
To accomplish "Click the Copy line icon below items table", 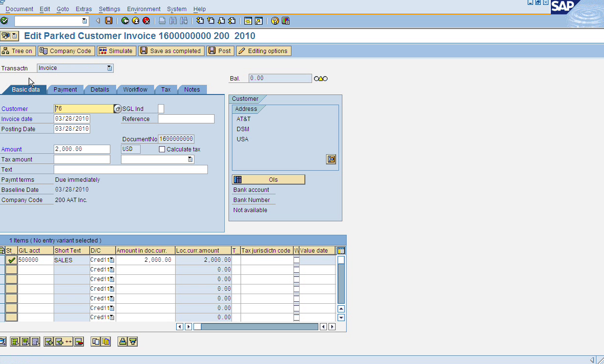I will click(x=96, y=341).
